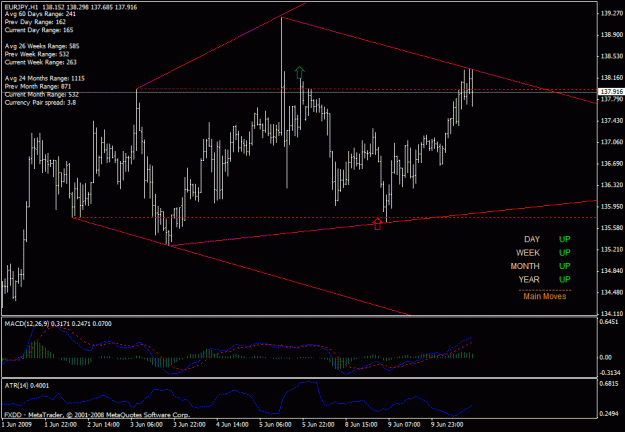Click the red up arrow marker
This screenshot has width=625, height=432.
[377, 224]
